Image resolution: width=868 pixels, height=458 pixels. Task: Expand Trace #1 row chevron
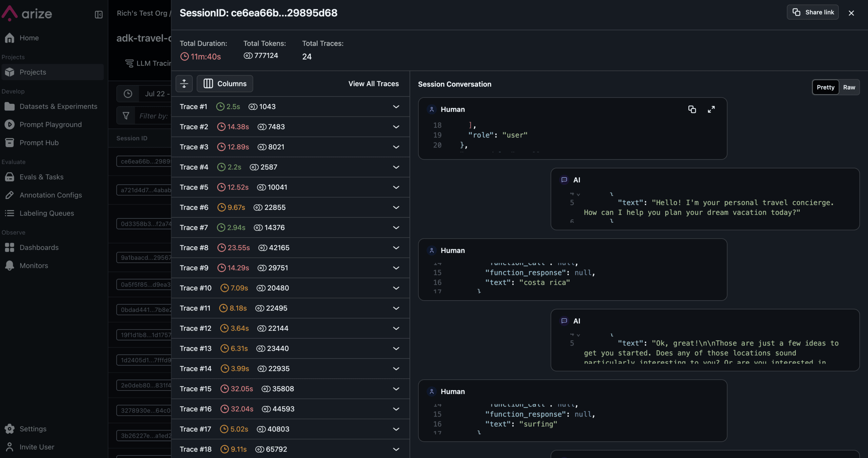[396, 107]
